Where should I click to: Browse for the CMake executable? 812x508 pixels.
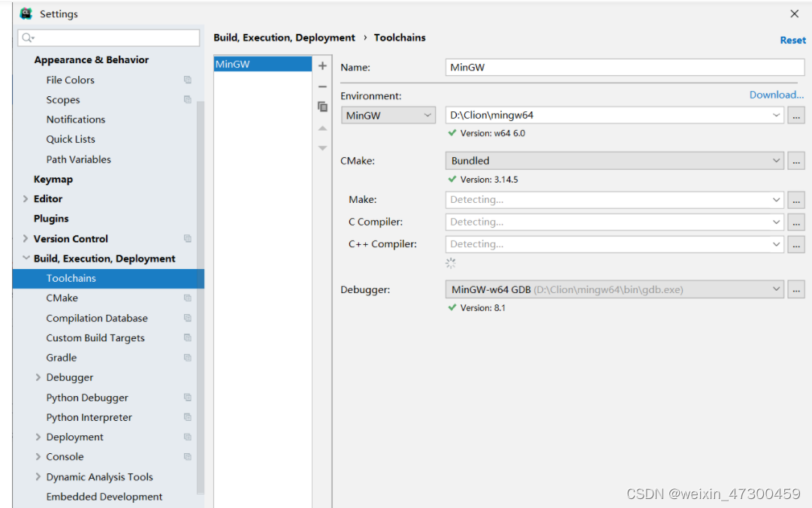[796, 161]
